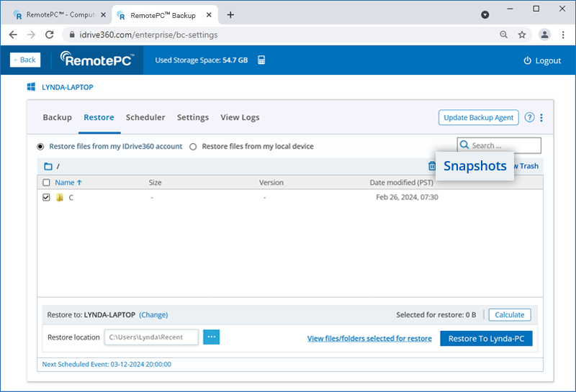Bookmark this page with star icon
This screenshot has width=576, height=392.
point(522,35)
